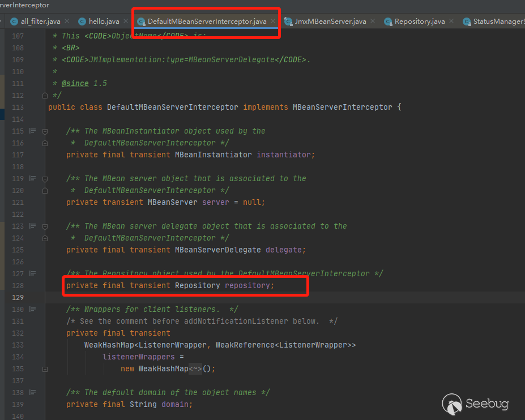Click the MBeanServerInterceptor interface name in class declaration

(342, 107)
